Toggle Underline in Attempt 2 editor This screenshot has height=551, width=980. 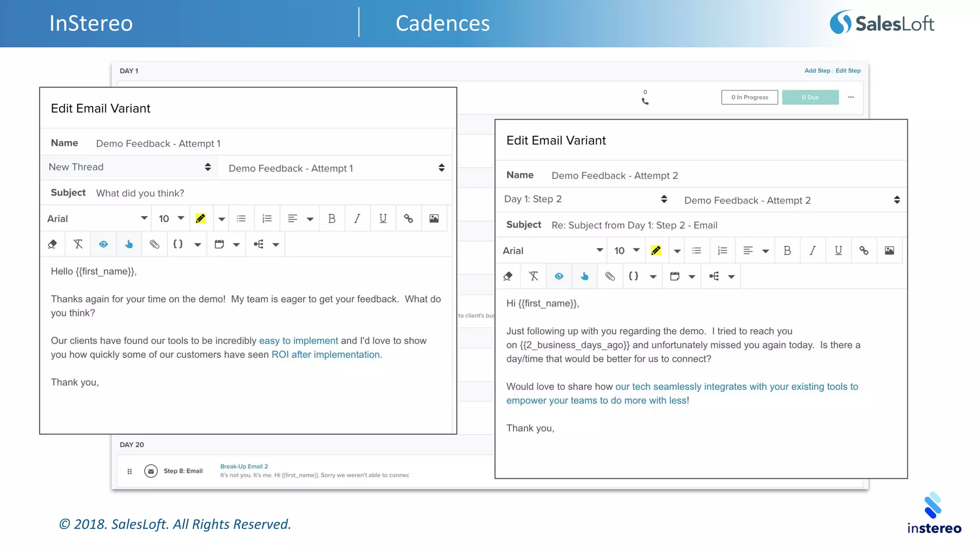838,251
